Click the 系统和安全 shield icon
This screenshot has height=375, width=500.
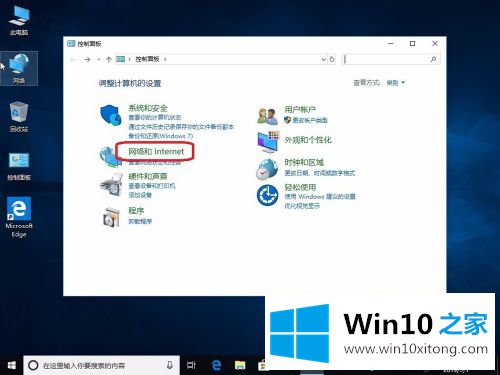pyautogui.click(x=111, y=115)
